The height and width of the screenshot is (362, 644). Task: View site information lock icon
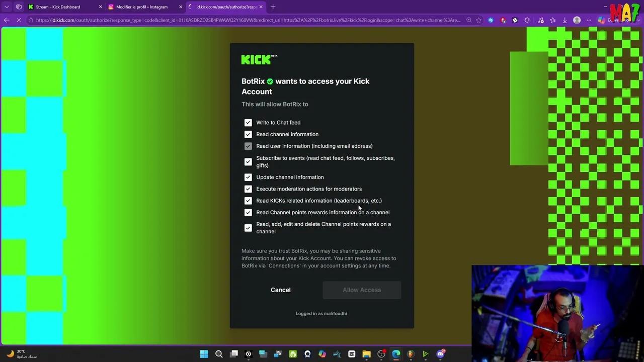[31, 20]
